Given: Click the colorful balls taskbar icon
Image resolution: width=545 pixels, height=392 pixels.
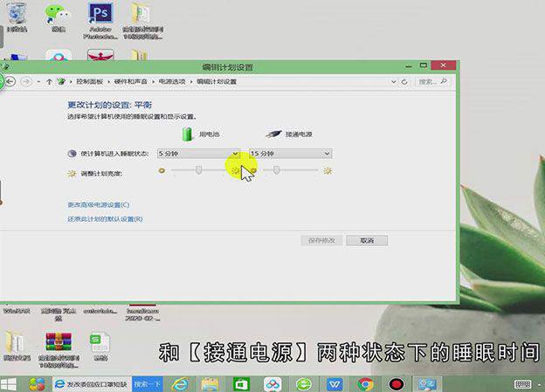Looking at the screenshot, I should pos(37,384).
